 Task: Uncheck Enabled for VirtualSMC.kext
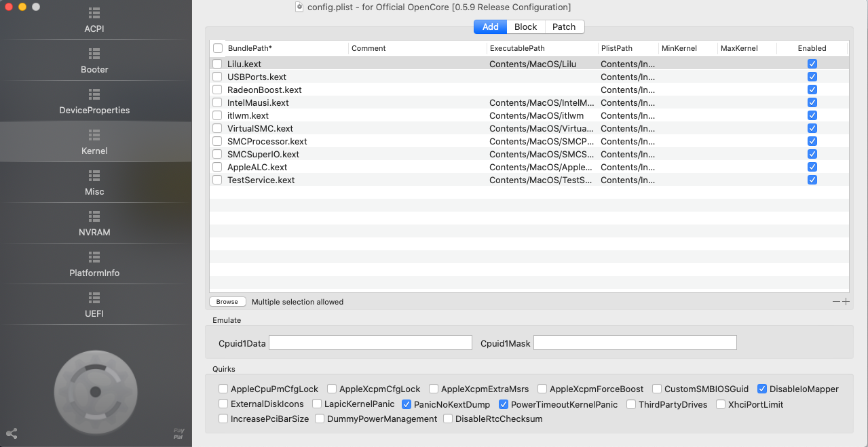[x=812, y=128]
